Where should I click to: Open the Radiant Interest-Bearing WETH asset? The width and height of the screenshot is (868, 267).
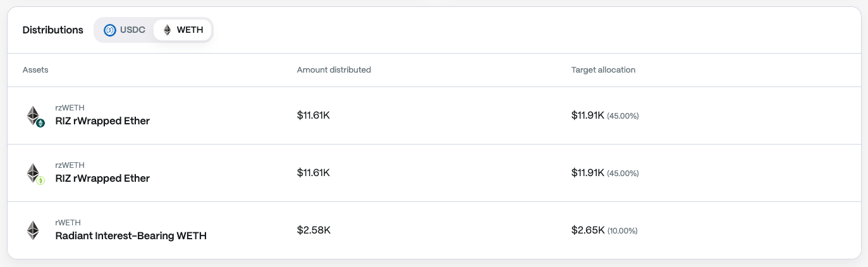tap(131, 236)
